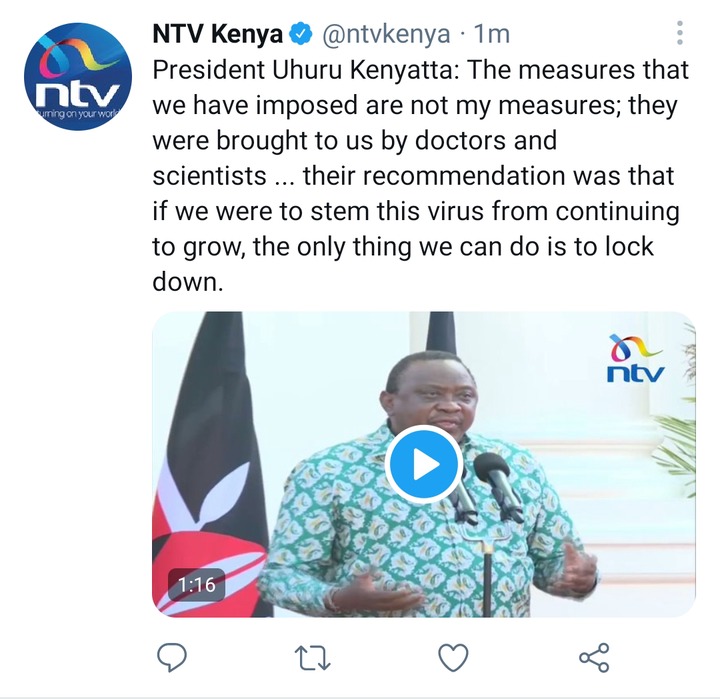Click the microphones in the video frame
The width and height of the screenshot is (720, 699).
coord(487,487)
